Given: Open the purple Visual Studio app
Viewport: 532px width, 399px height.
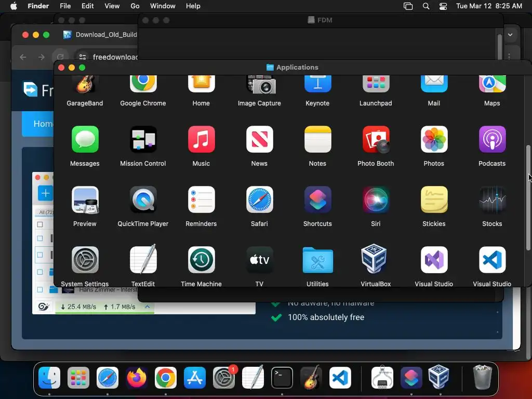Looking at the screenshot, I should click(434, 260).
